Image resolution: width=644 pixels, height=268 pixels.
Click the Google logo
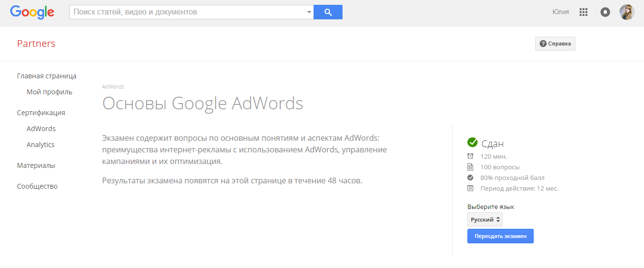click(32, 12)
